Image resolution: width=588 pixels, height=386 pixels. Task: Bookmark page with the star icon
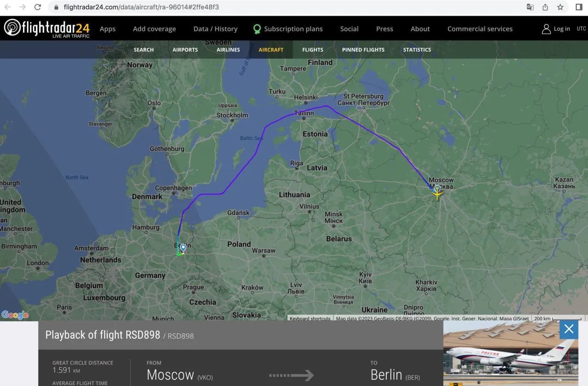pos(560,7)
